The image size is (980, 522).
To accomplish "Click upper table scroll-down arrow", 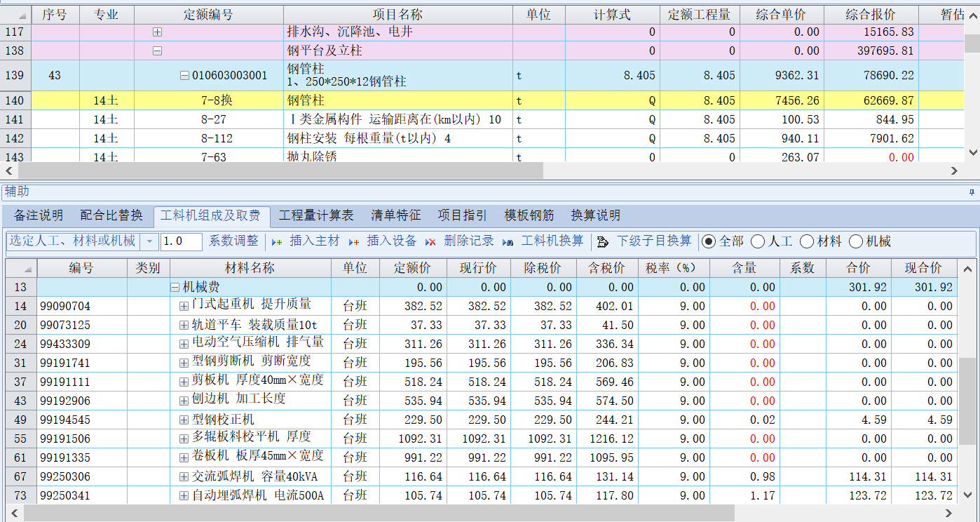I will (972, 152).
